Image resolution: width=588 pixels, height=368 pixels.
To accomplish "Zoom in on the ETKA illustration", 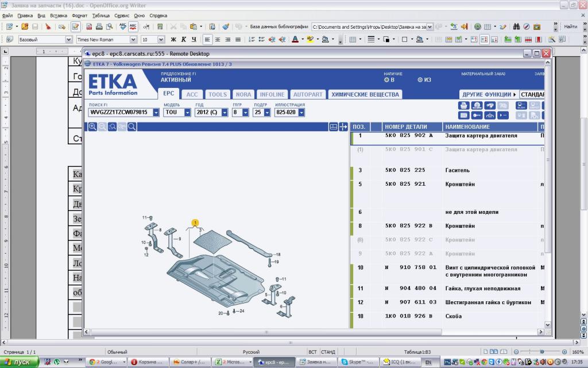I will tap(92, 127).
